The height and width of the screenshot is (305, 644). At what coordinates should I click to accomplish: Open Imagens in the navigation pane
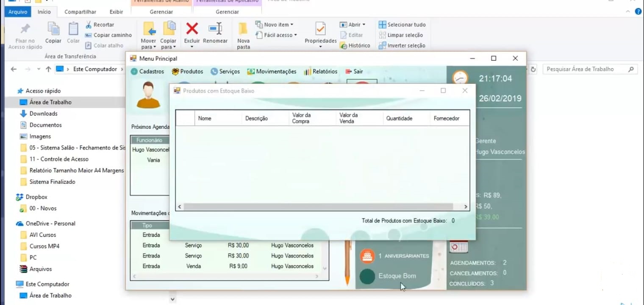(x=40, y=136)
